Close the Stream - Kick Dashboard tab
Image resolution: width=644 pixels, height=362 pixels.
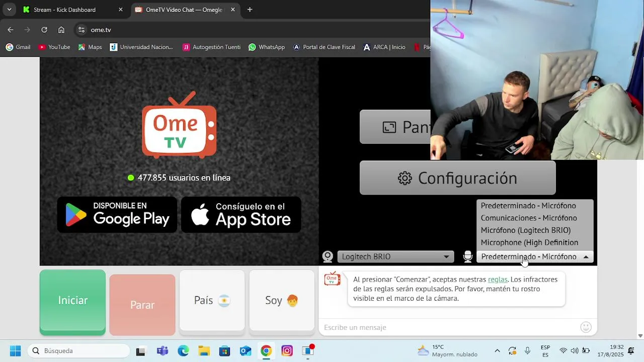(120, 10)
